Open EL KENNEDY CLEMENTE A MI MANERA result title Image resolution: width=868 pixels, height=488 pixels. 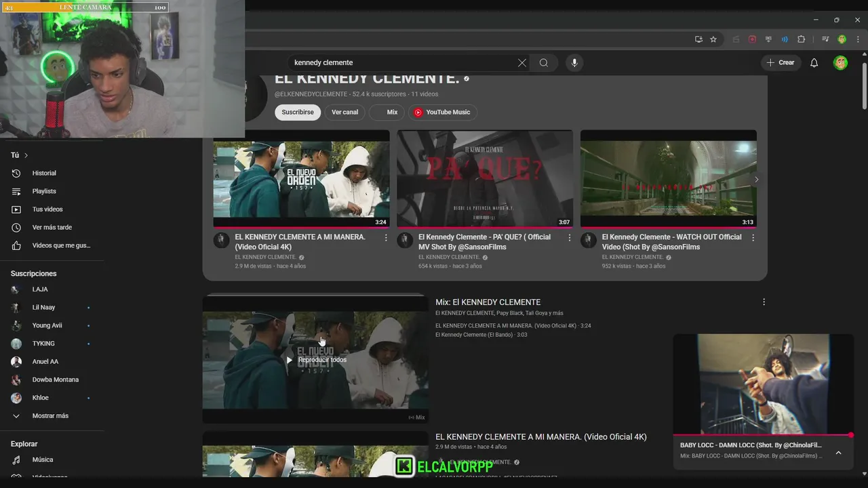pos(540,437)
